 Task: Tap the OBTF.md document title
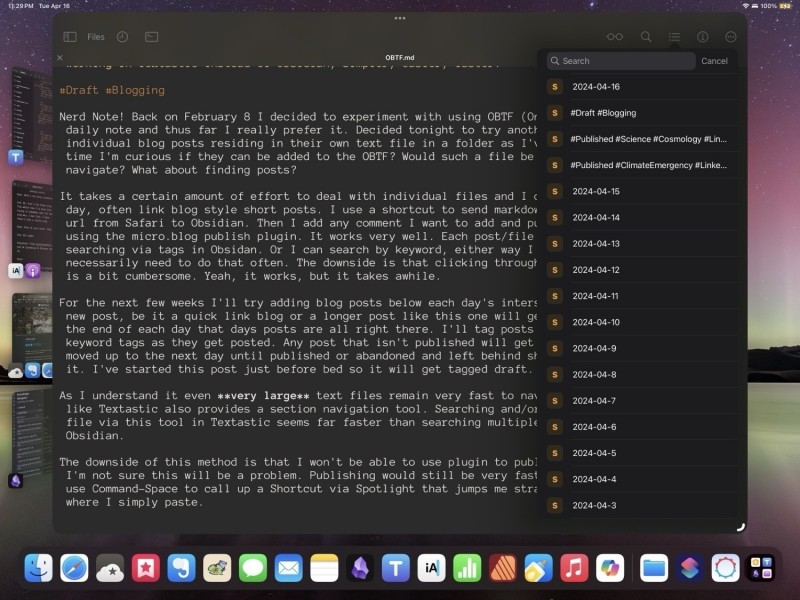pyautogui.click(x=400, y=57)
